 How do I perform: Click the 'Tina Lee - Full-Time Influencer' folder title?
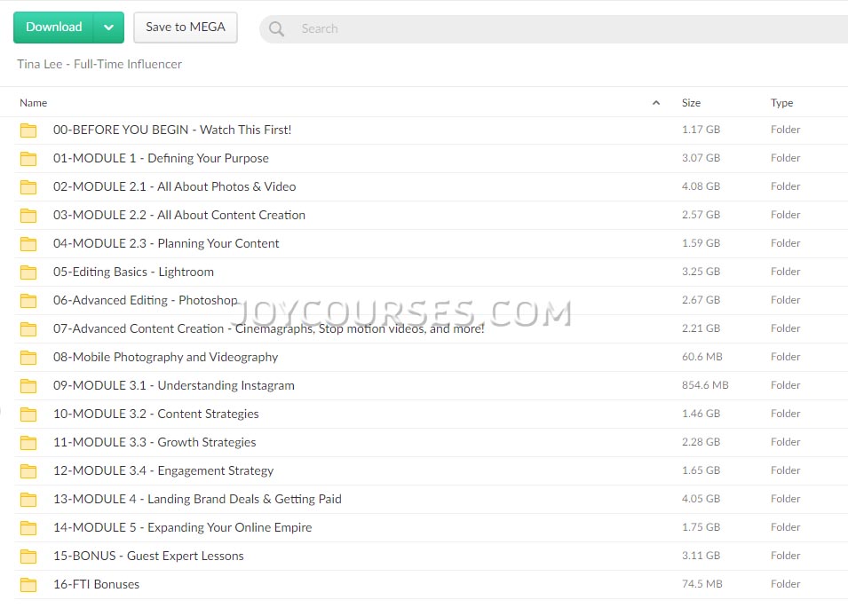[99, 64]
